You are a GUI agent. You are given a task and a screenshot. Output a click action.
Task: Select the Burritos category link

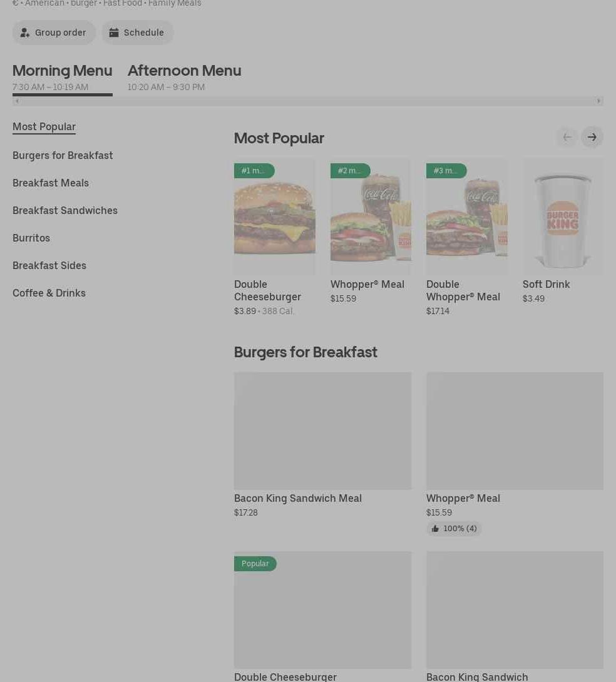(x=31, y=238)
